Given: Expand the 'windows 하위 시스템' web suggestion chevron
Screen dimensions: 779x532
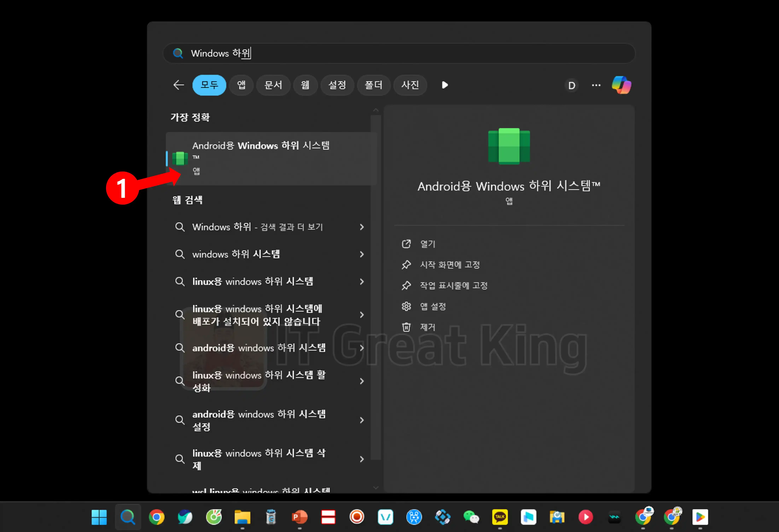Looking at the screenshot, I should [x=362, y=254].
